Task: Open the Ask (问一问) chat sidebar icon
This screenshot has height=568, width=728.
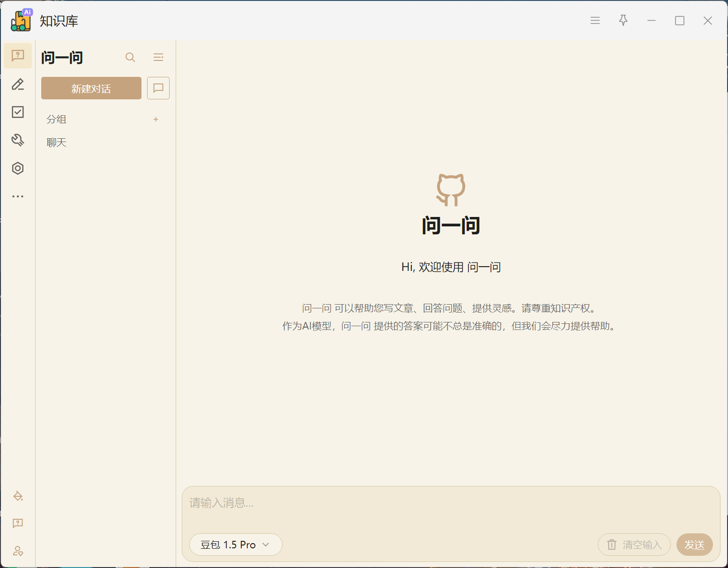Action: coord(18,56)
